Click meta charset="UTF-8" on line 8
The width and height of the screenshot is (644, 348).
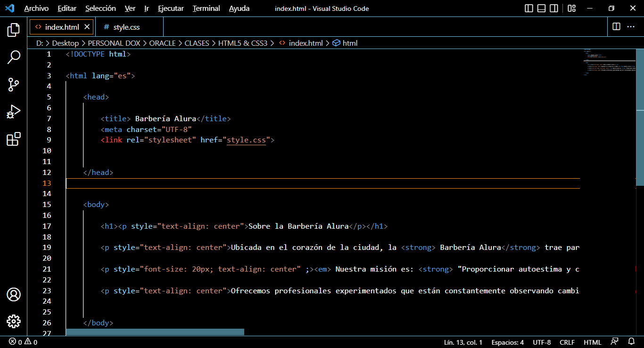coord(146,129)
